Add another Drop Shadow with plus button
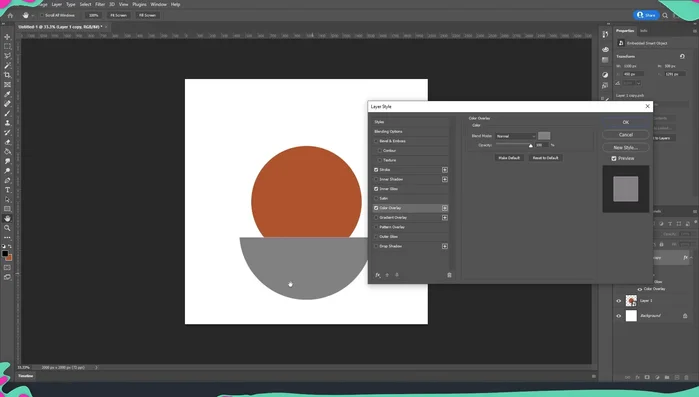This screenshot has width=699, height=397. 444,246
